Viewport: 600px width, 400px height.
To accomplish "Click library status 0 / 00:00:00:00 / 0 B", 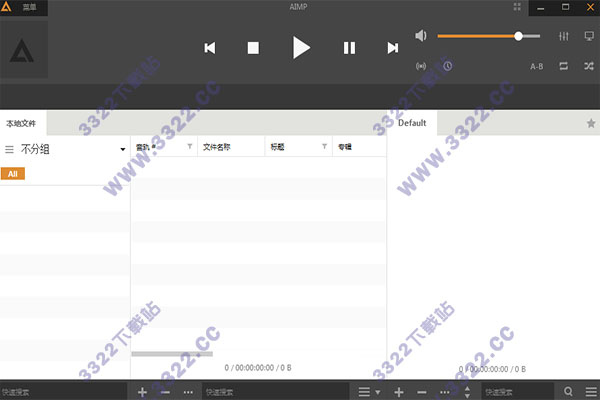I will pyautogui.click(x=258, y=367).
